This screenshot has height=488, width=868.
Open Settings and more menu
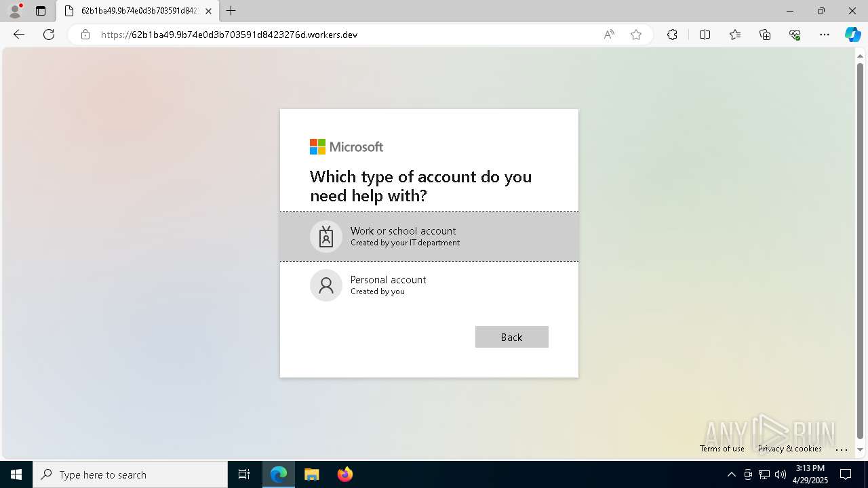coord(825,35)
